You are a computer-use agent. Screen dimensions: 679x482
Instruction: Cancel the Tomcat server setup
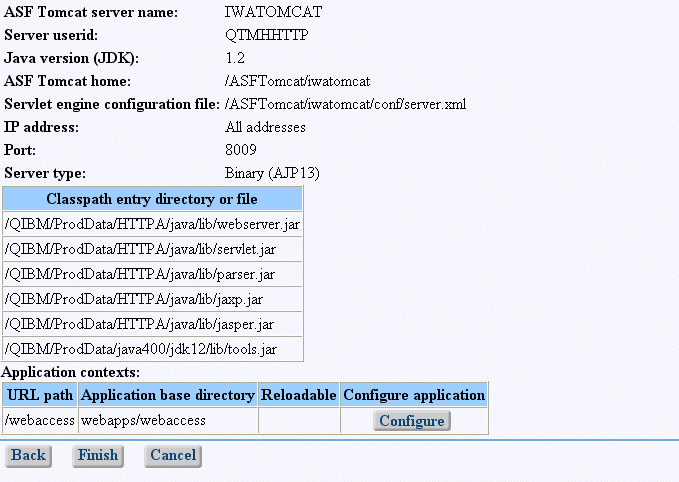point(173,456)
